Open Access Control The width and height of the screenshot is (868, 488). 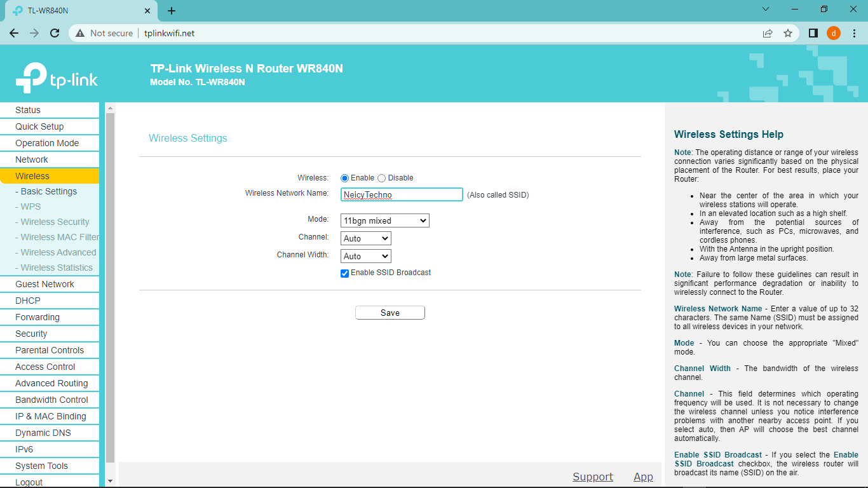coord(50,367)
